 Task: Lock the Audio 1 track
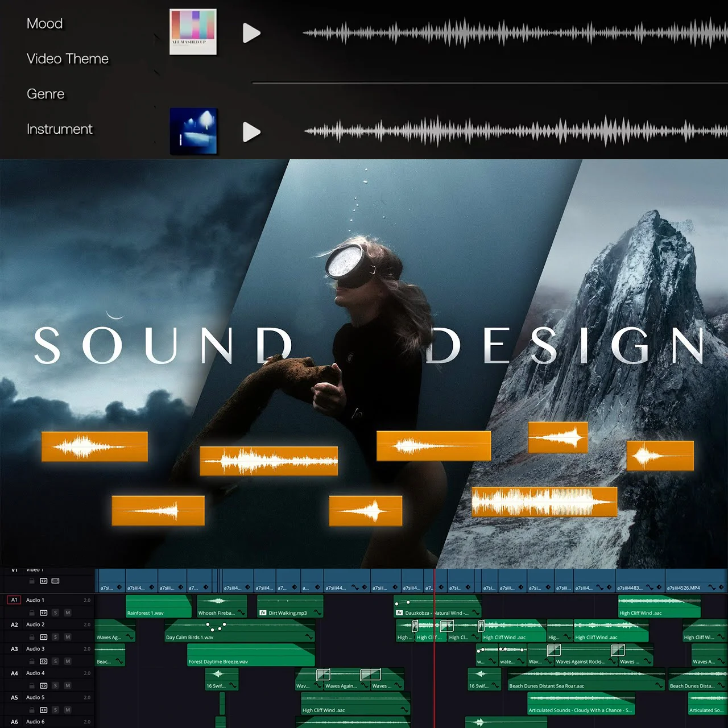(x=32, y=613)
